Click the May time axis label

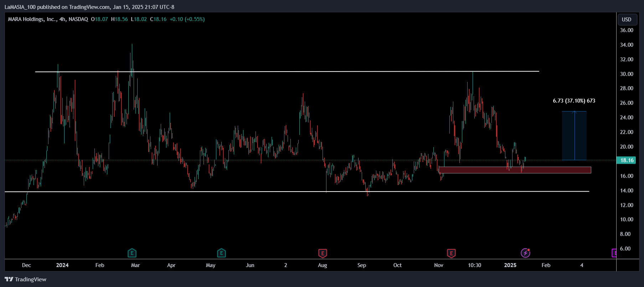211,265
